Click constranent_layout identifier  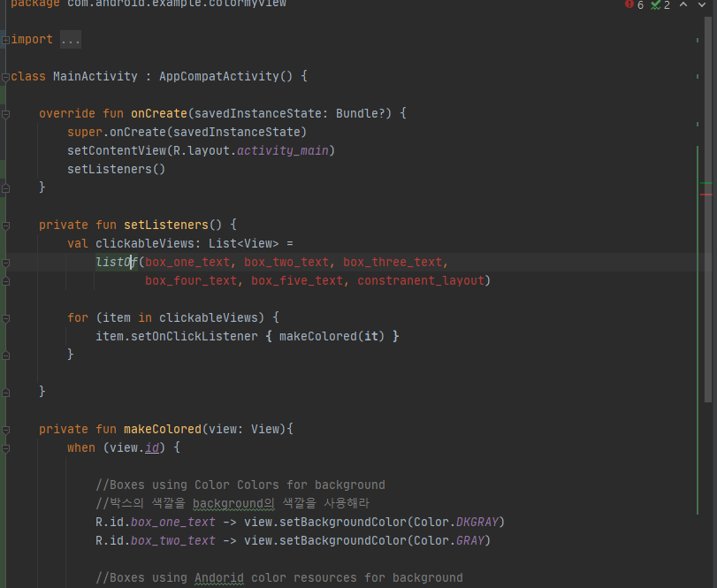click(x=421, y=280)
